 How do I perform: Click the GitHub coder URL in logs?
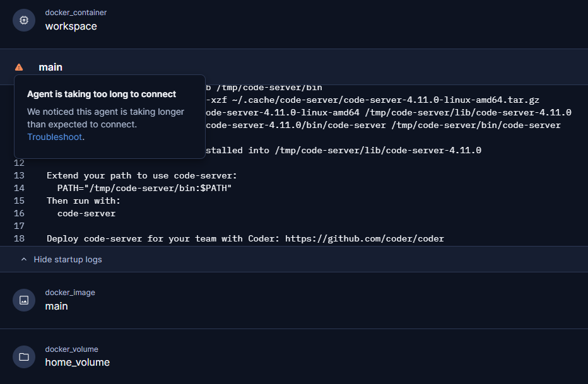[x=364, y=238]
